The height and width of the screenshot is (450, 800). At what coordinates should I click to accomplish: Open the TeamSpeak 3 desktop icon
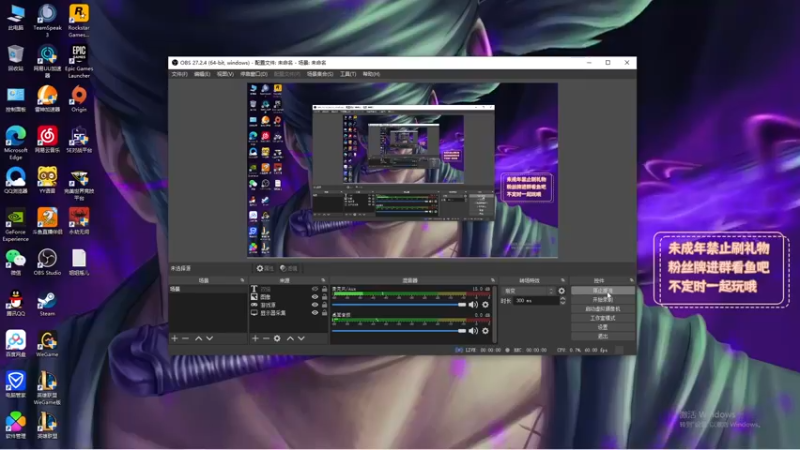(x=47, y=20)
